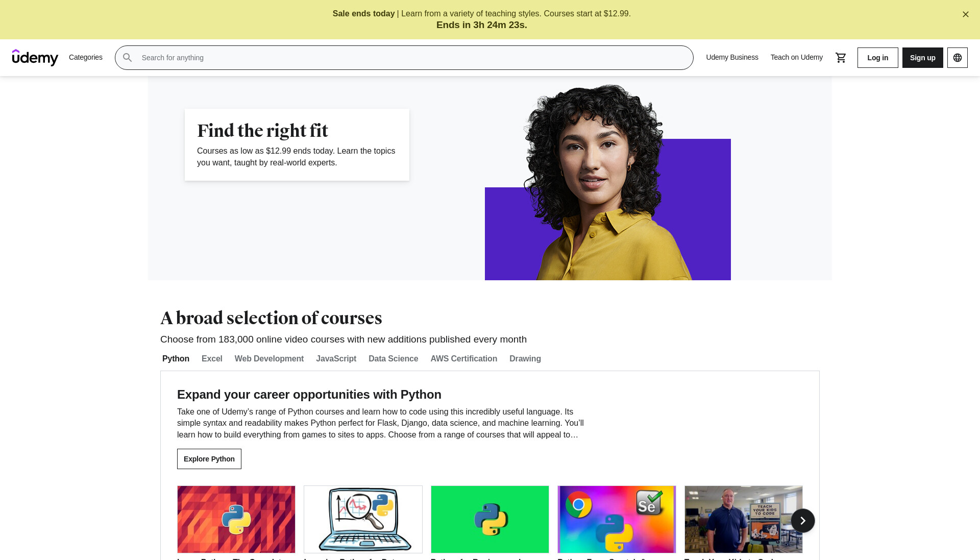Click the Udemy logo

click(x=35, y=58)
